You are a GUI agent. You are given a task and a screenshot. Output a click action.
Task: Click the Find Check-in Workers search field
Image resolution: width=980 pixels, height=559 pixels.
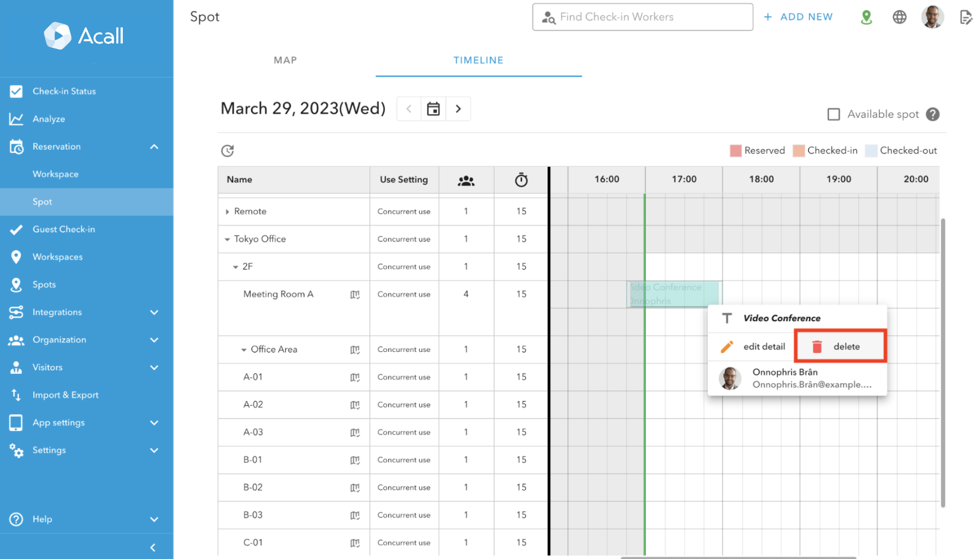coord(642,17)
